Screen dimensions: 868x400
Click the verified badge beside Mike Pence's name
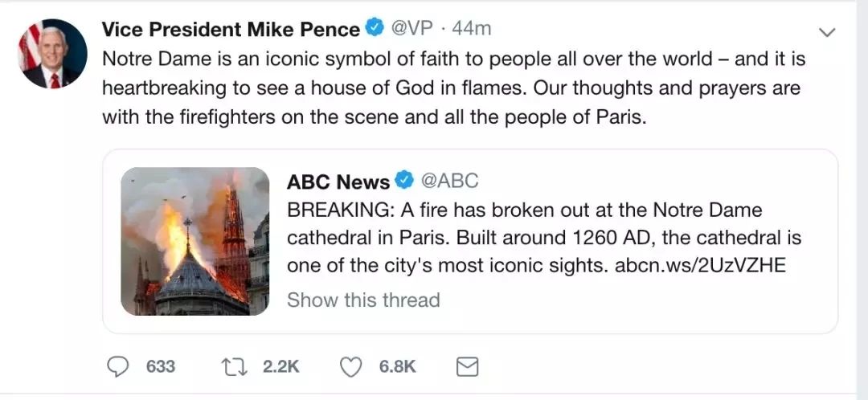click(374, 29)
